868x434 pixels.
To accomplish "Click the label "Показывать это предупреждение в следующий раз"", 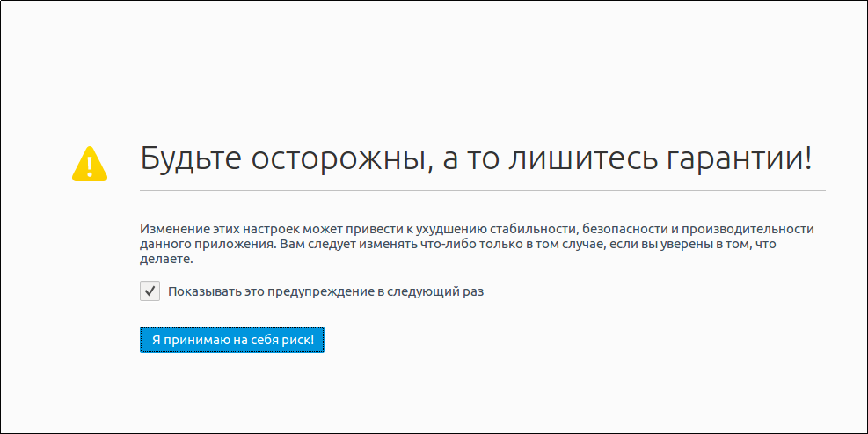I will [x=325, y=291].
